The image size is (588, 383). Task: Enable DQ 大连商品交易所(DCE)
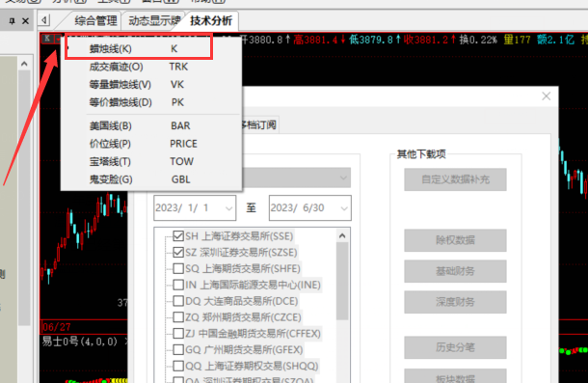[x=178, y=301]
